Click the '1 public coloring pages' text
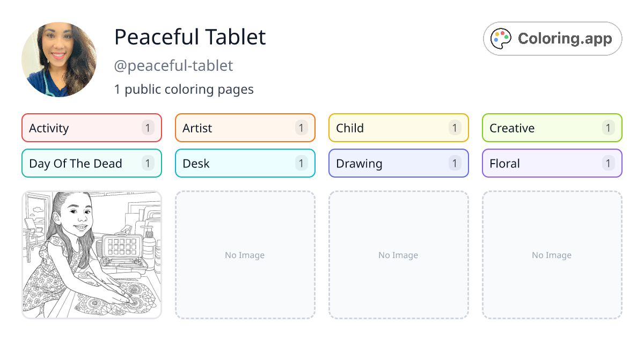The height and width of the screenshot is (338, 644). point(184,89)
